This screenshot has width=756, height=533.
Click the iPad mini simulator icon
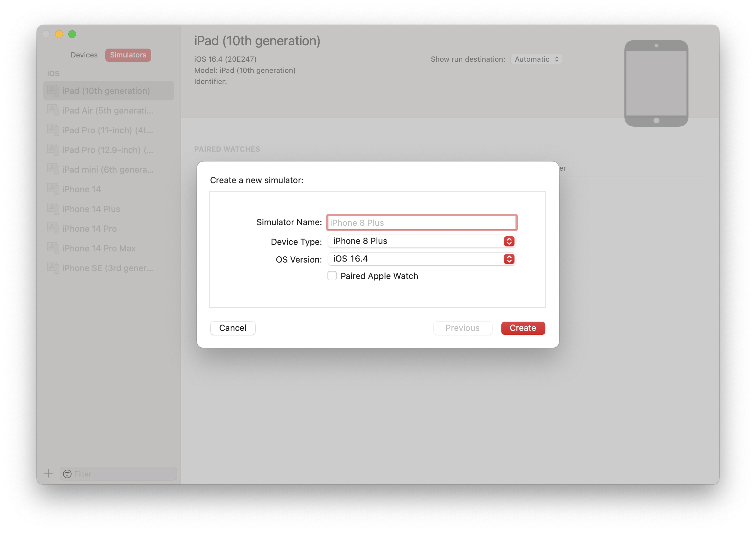(x=53, y=169)
